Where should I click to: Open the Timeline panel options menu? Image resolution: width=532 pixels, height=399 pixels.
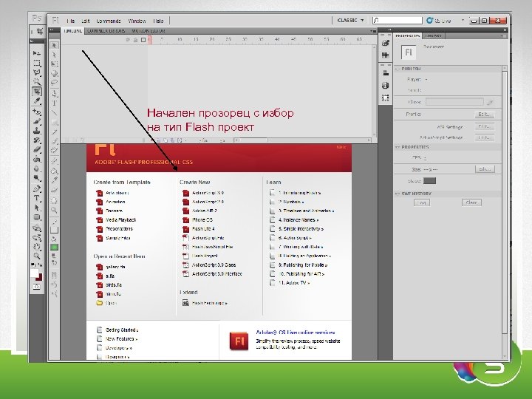pos(373,31)
